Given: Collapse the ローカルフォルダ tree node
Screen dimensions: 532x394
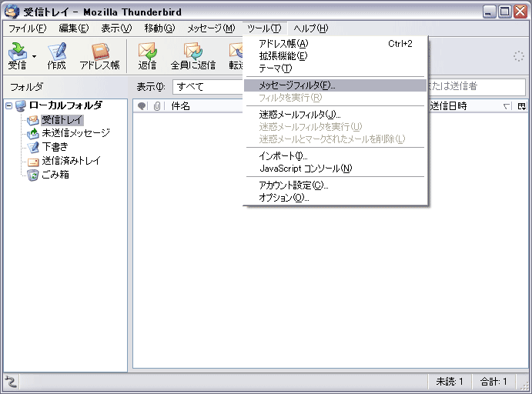Looking at the screenshot, I should coord(9,106).
